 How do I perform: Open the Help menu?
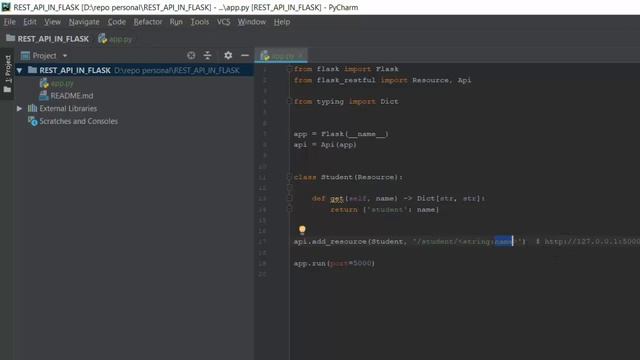pyautogui.click(x=282, y=22)
